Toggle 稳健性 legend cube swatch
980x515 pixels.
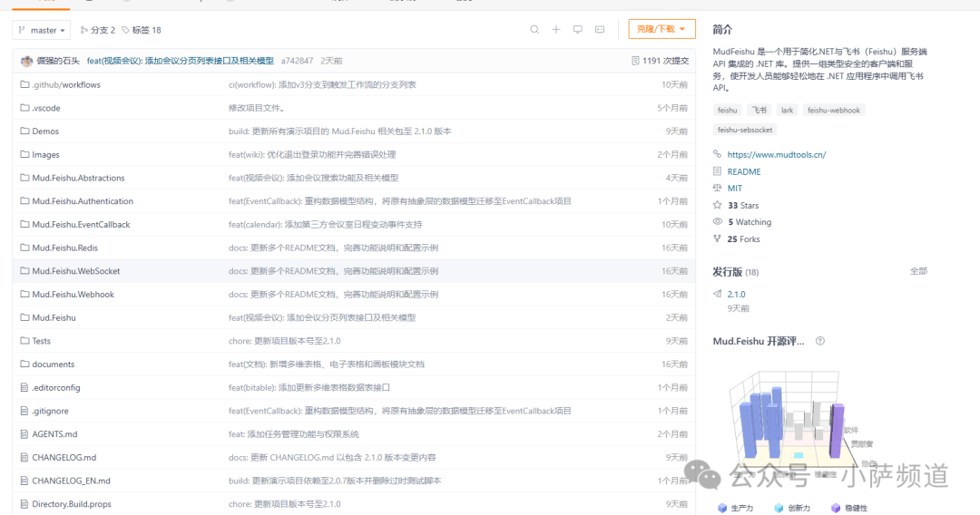point(836,508)
